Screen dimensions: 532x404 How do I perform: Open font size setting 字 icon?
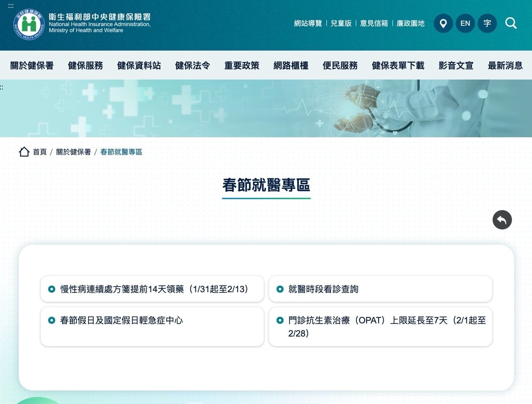coord(487,23)
